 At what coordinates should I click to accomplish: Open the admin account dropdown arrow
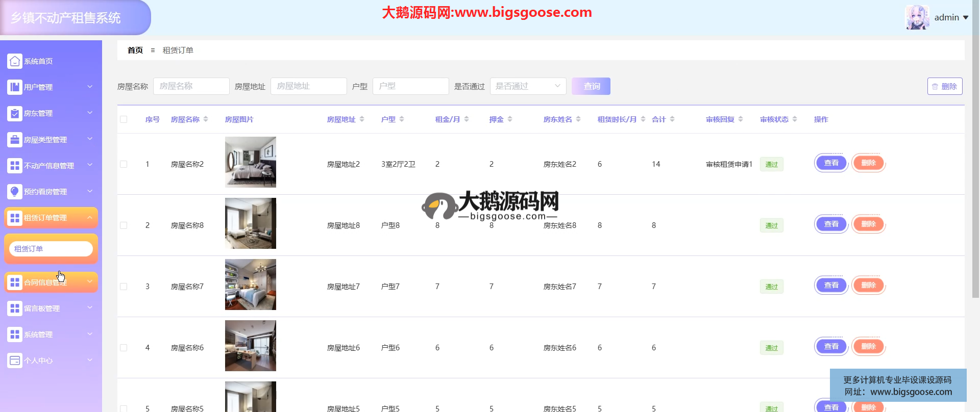point(965,18)
